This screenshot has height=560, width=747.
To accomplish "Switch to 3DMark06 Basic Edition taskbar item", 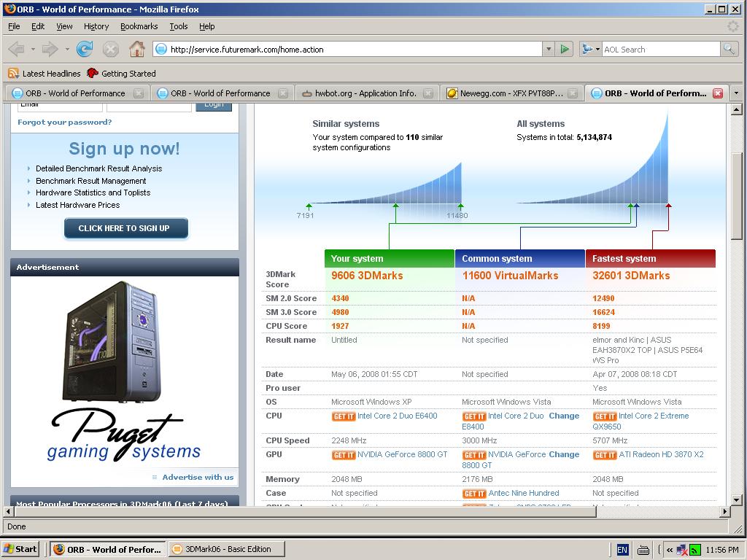I will click(227, 549).
